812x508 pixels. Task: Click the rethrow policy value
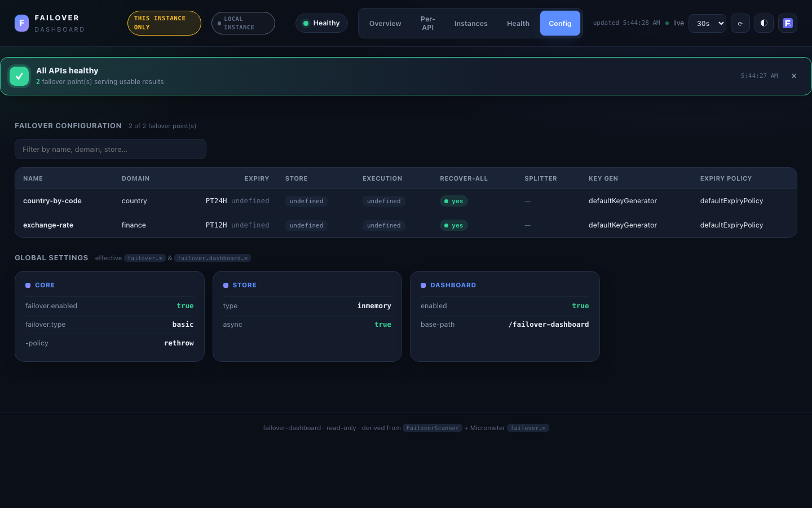pyautogui.click(x=179, y=343)
